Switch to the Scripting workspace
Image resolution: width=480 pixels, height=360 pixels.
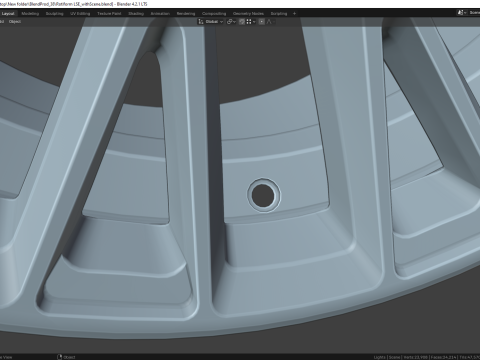click(x=279, y=14)
